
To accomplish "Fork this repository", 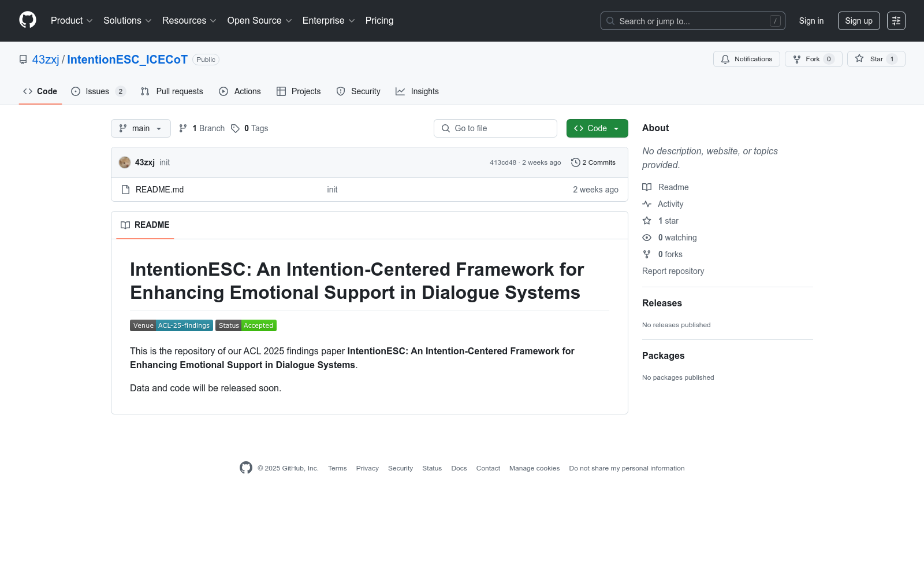I will click(x=807, y=59).
